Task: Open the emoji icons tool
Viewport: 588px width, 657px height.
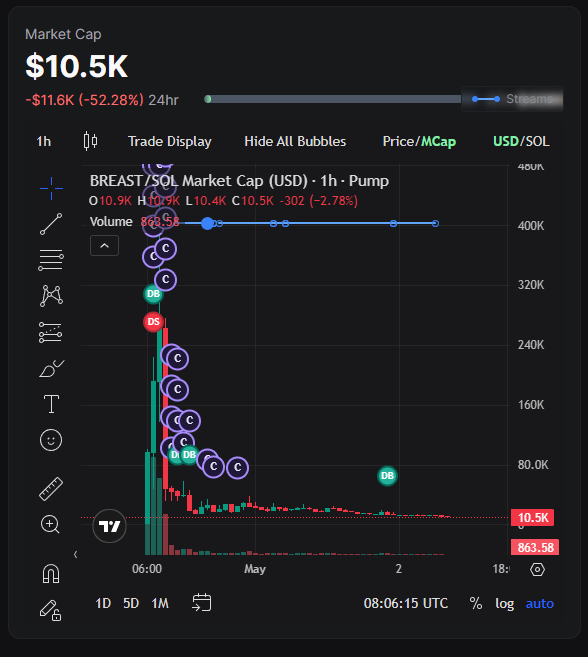Action: click(51, 440)
